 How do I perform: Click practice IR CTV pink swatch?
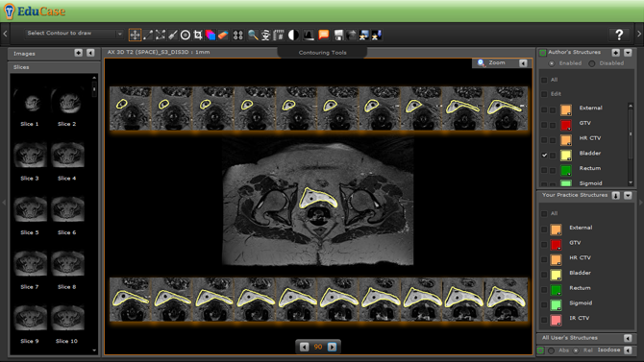pyautogui.click(x=556, y=320)
